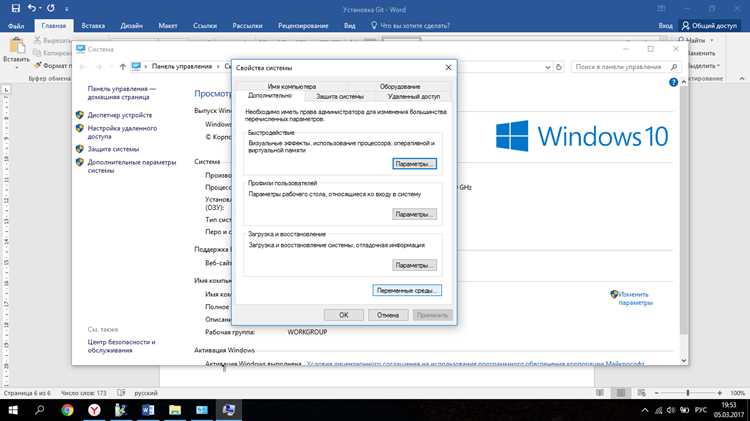Click the lightbulb Tell Me icon in Word
This screenshot has width=750, height=421.
tap(374, 25)
